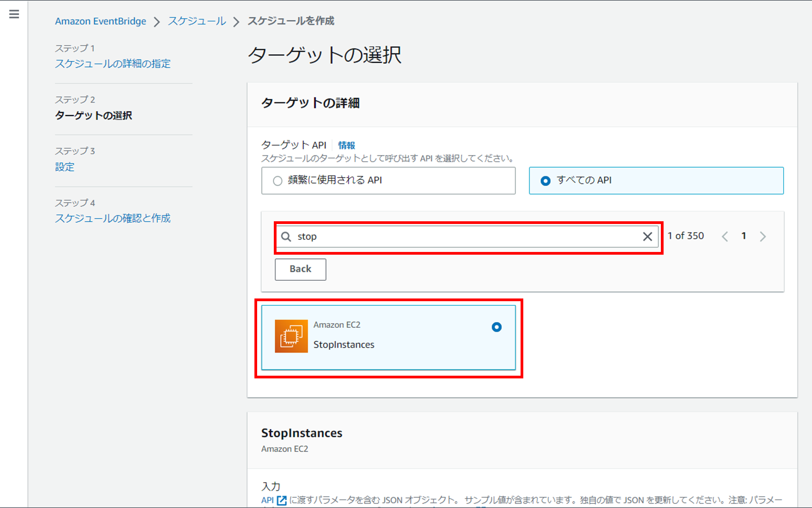
Task: Open the navigation hamburger menu
Action: [x=14, y=14]
